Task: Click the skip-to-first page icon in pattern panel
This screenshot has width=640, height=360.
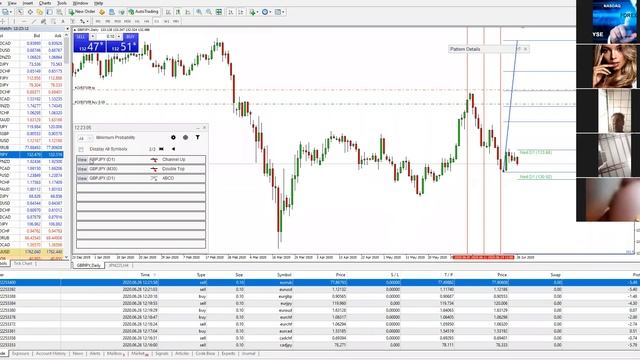Action: 161,149
